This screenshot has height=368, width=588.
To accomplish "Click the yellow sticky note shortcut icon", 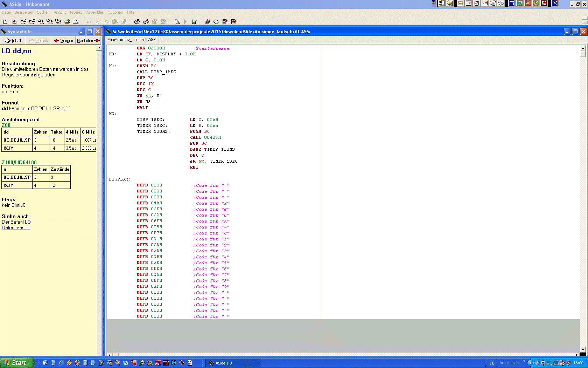I will click(x=501, y=4).
